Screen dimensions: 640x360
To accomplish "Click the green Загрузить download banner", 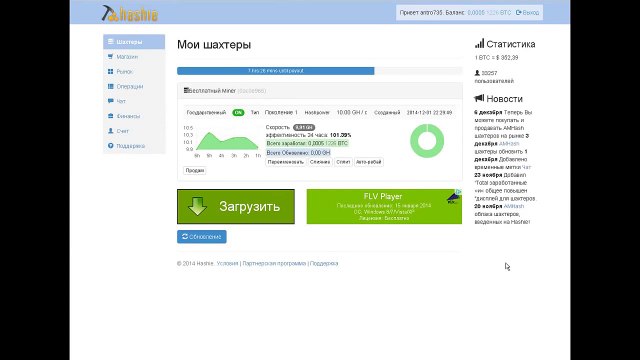I will [x=236, y=207].
